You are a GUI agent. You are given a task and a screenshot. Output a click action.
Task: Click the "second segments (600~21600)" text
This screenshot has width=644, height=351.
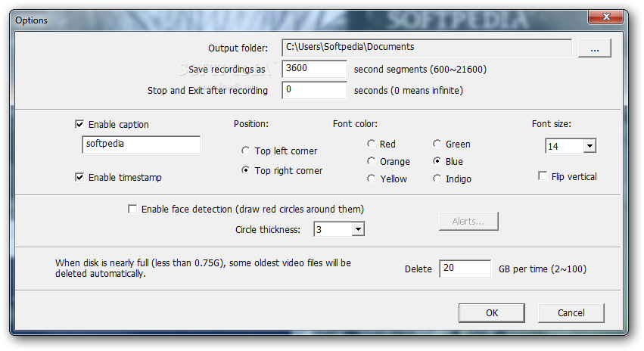(420, 69)
